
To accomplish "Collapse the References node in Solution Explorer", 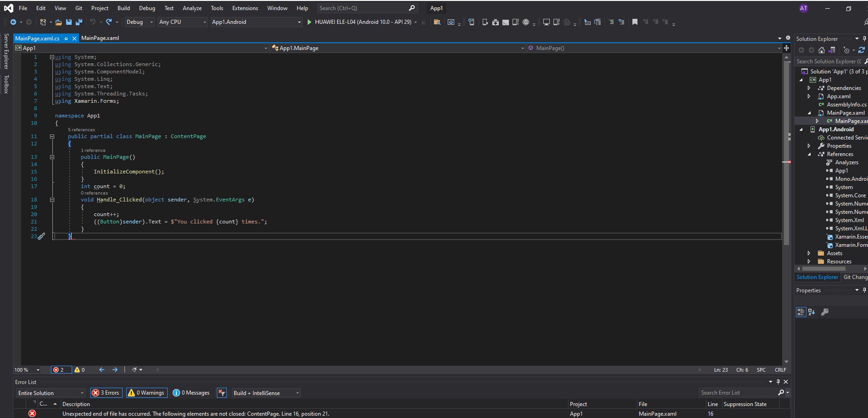I will (x=810, y=154).
